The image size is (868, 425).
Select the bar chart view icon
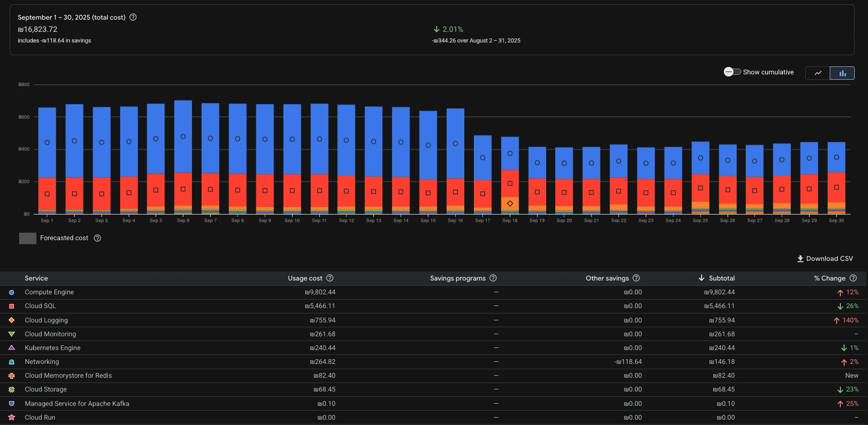842,73
